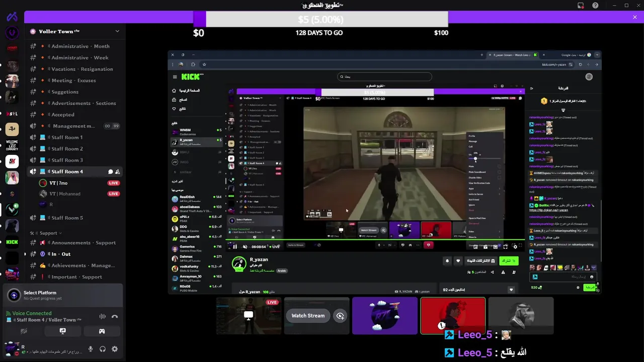Select the purple R cloud participant tile
This screenshot has height=362, width=644.
385,316
